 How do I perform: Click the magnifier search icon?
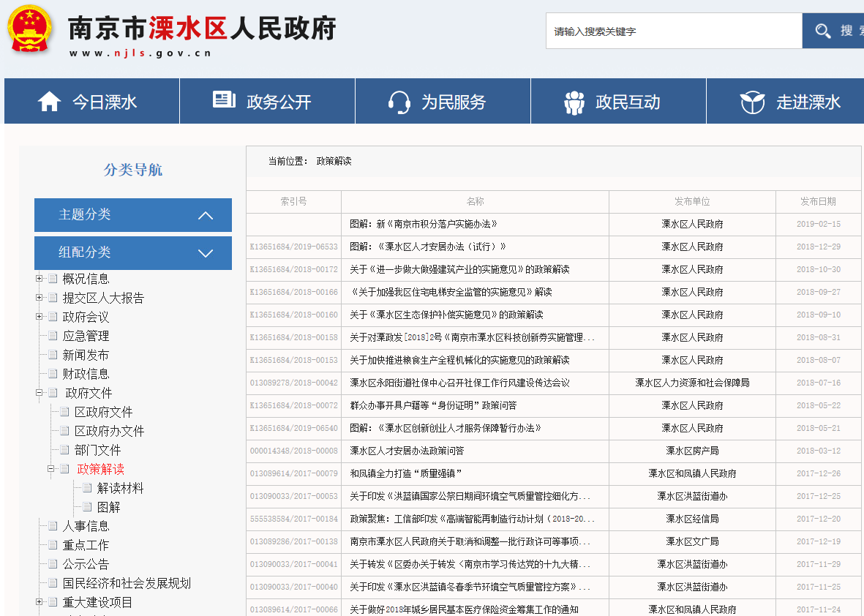[x=823, y=31]
